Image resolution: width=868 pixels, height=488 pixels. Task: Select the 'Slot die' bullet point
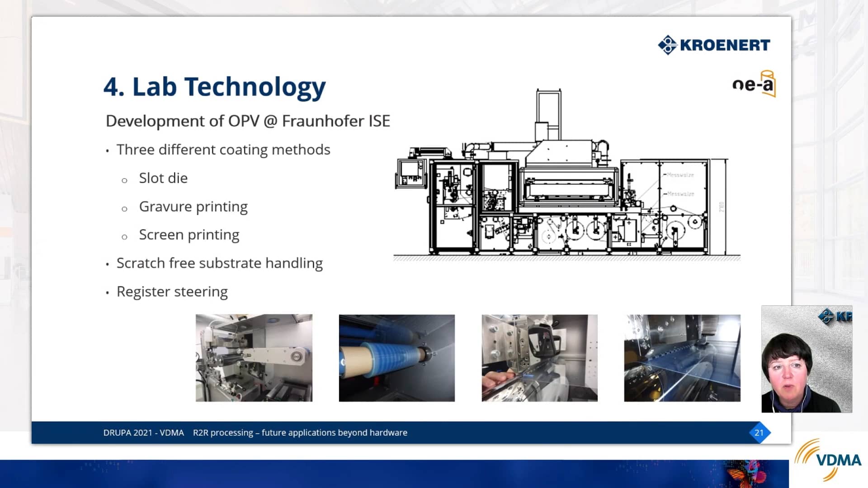click(x=163, y=178)
